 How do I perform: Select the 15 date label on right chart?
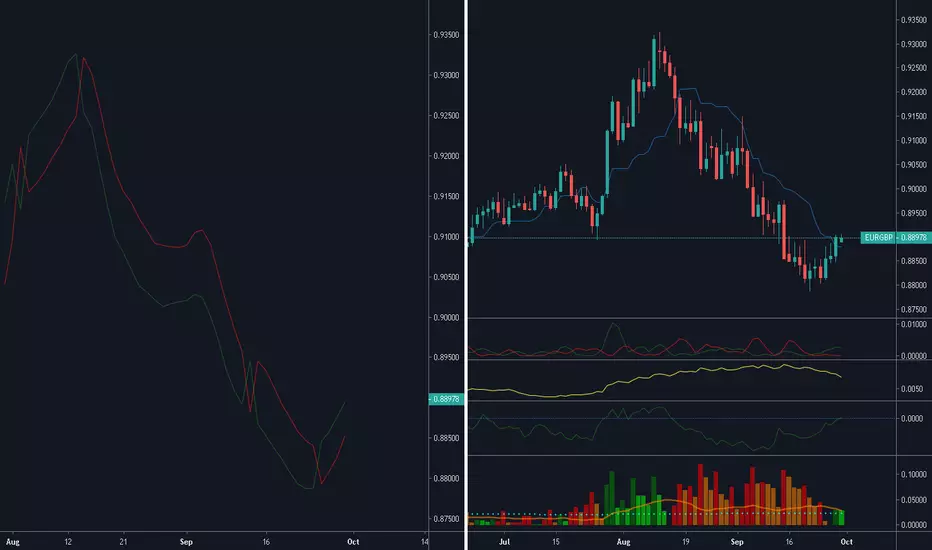pyautogui.click(x=556, y=542)
